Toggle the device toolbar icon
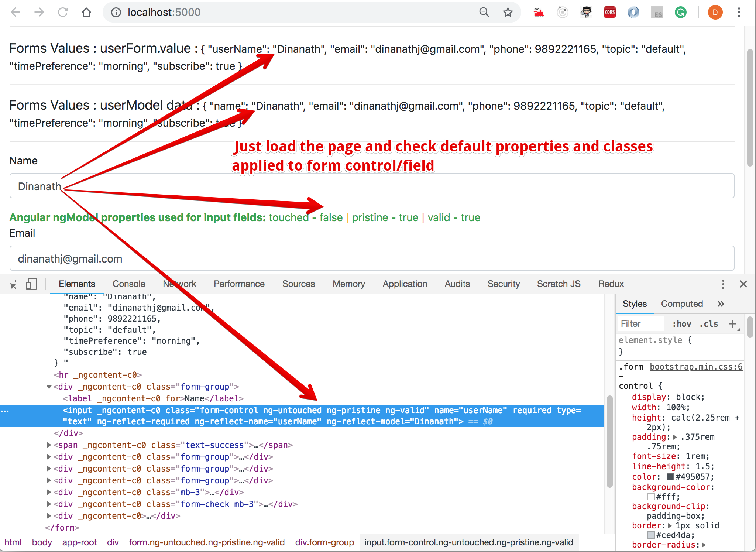The image size is (756, 552). (31, 284)
